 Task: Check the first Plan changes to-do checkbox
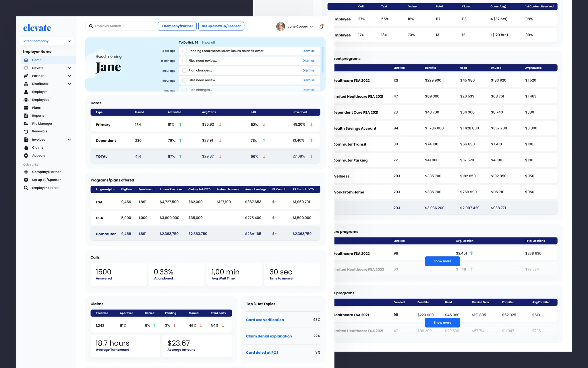click(x=185, y=70)
